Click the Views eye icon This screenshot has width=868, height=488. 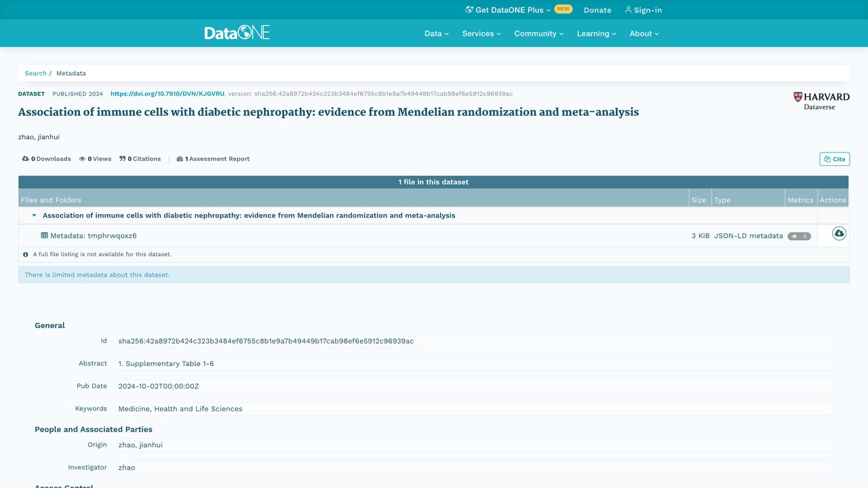click(82, 159)
